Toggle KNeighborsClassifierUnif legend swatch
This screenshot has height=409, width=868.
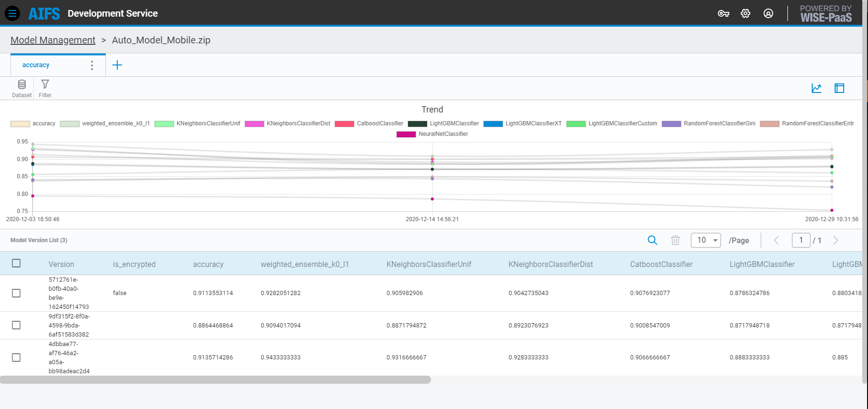pos(164,123)
